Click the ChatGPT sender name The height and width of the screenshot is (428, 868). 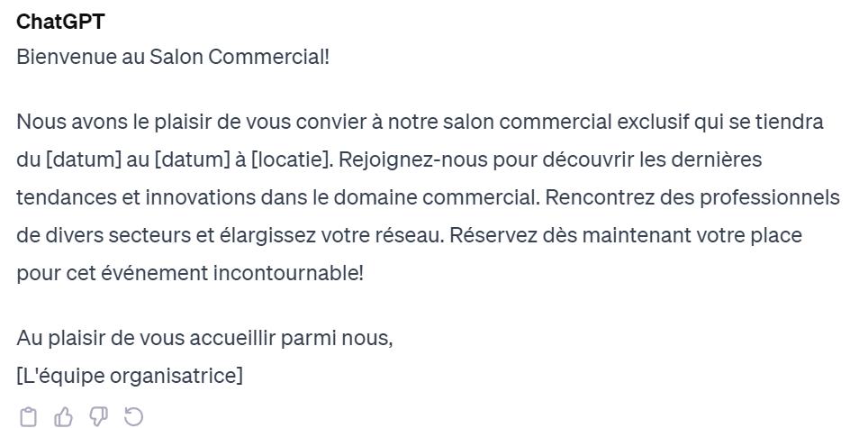coord(60,22)
